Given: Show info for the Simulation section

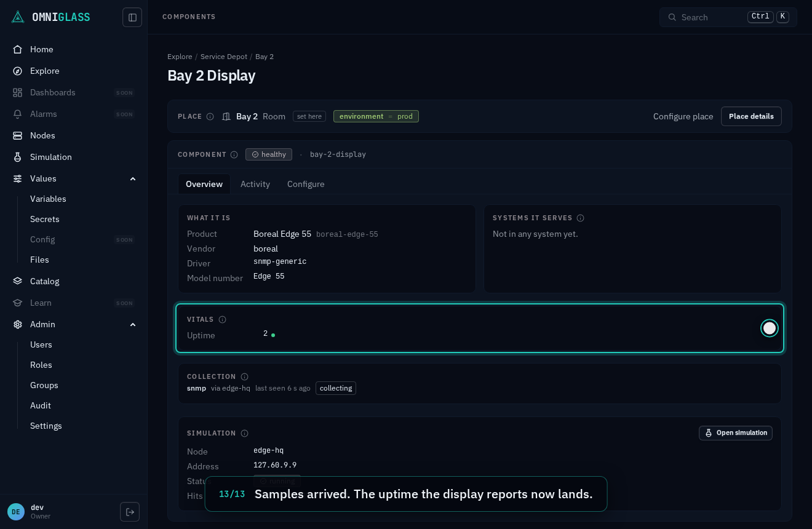Looking at the screenshot, I should click(x=244, y=433).
